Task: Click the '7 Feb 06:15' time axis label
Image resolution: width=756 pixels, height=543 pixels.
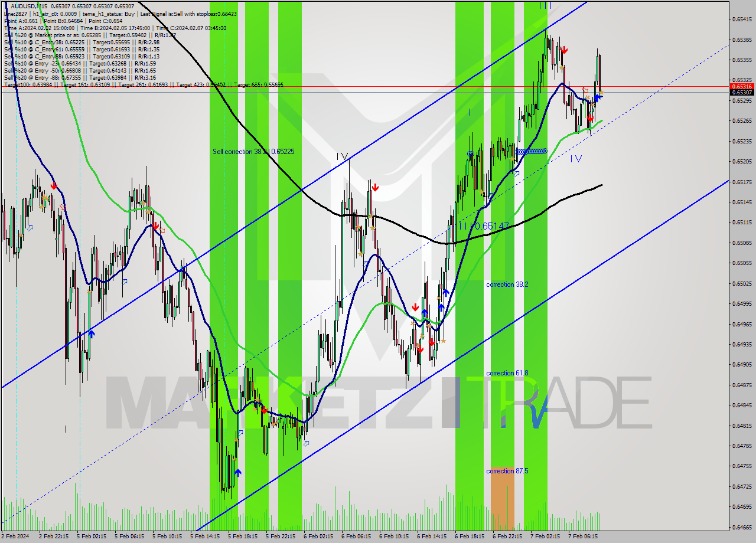Action: point(583,537)
